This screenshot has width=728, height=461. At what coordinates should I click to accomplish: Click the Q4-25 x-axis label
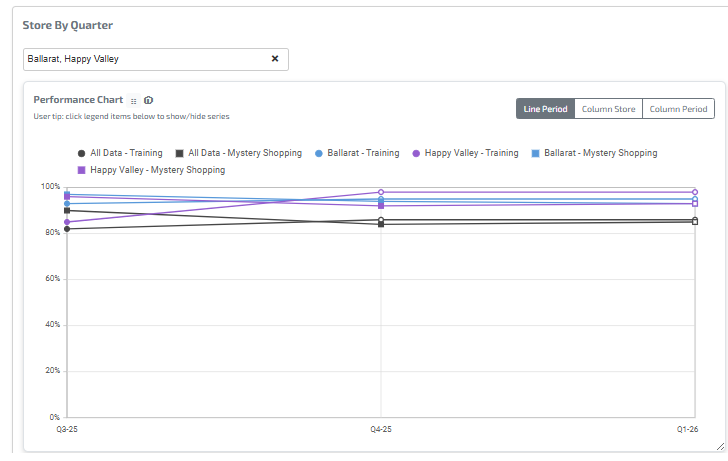click(381, 429)
